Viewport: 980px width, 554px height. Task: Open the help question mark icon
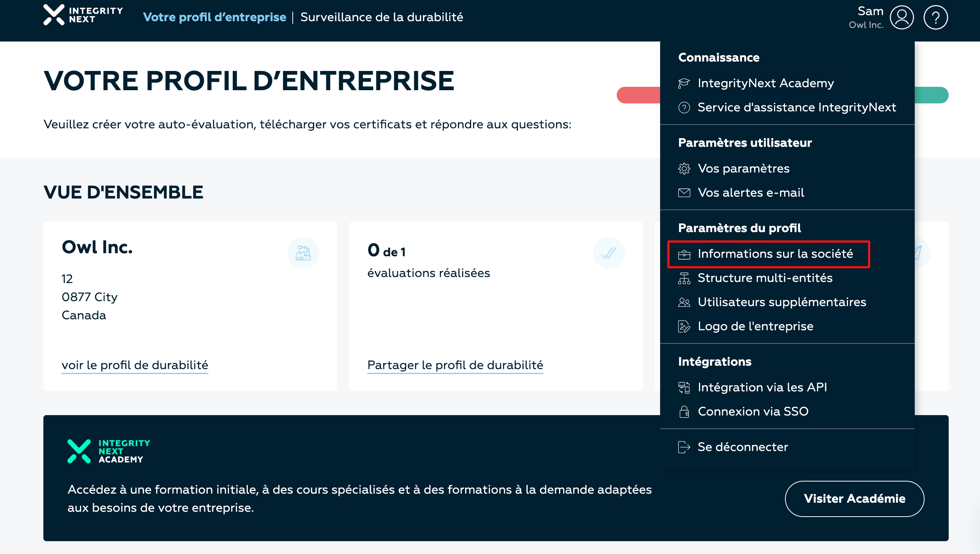pyautogui.click(x=935, y=17)
